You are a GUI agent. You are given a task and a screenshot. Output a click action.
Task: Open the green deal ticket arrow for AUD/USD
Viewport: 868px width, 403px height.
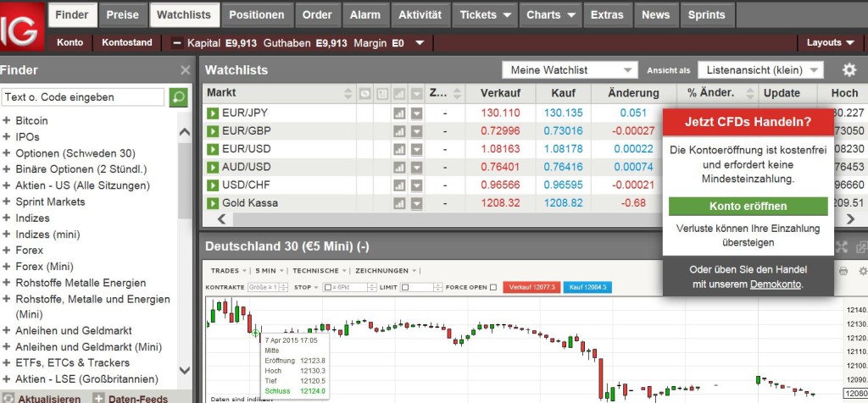point(213,168)
